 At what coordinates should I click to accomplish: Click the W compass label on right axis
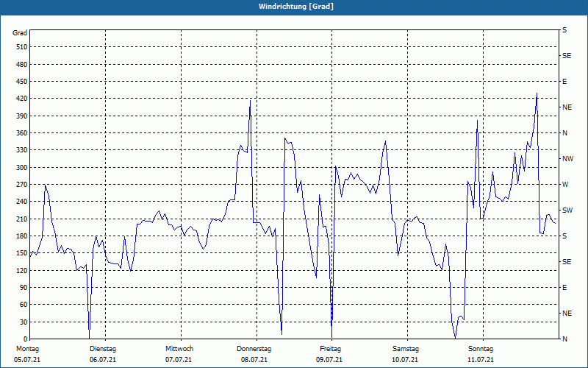(565, 185)
